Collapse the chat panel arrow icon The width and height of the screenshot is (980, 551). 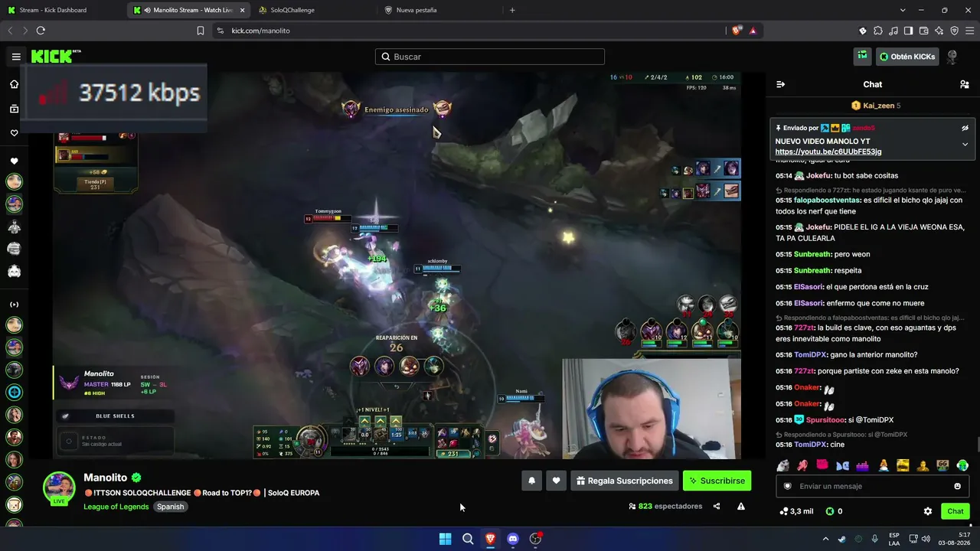click(x=781, y=84)
